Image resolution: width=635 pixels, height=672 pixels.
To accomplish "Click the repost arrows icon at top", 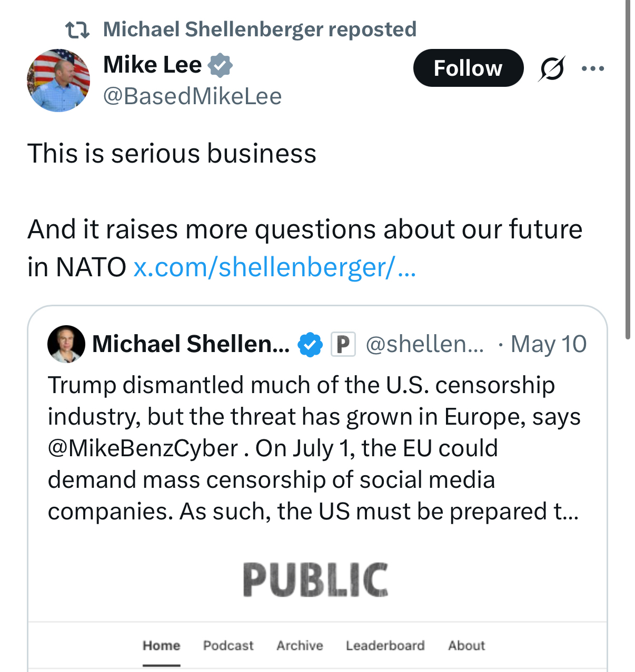I will (77, 29).
